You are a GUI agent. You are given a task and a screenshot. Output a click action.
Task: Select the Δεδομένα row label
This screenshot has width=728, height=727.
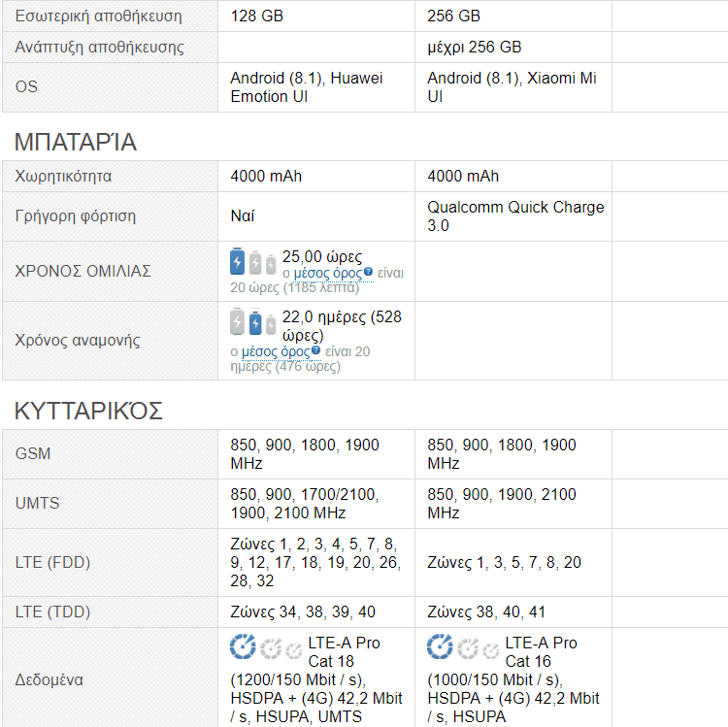[x=49, y=680]
